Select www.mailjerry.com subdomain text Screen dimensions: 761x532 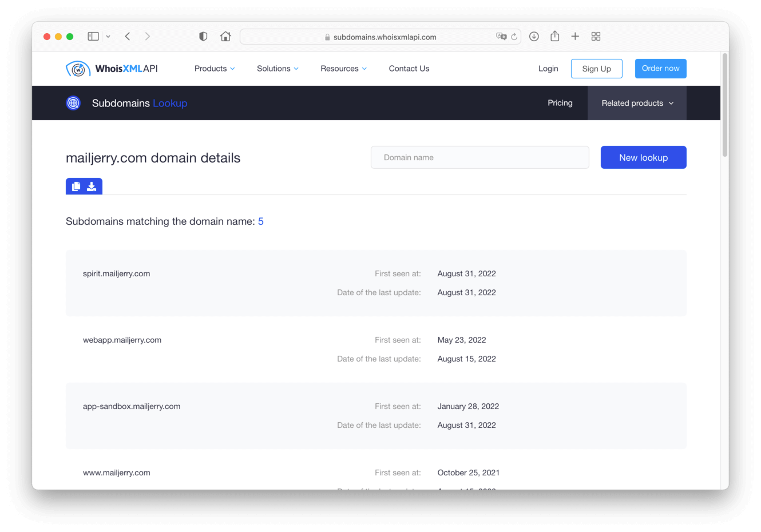point(117,473)
